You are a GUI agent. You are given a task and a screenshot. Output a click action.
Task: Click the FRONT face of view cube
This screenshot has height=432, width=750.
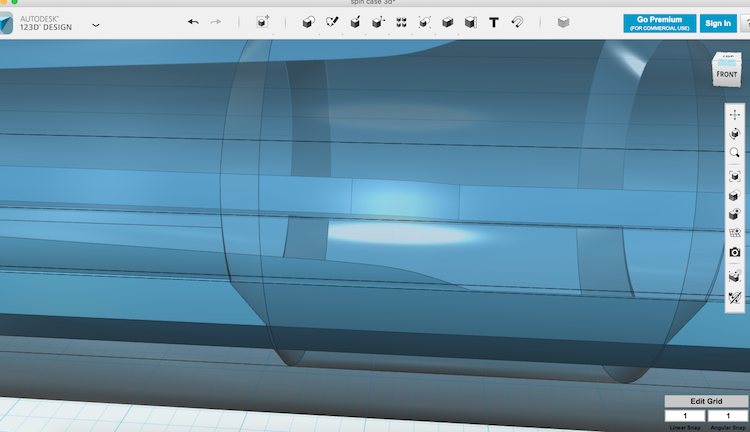pos(727,75)
